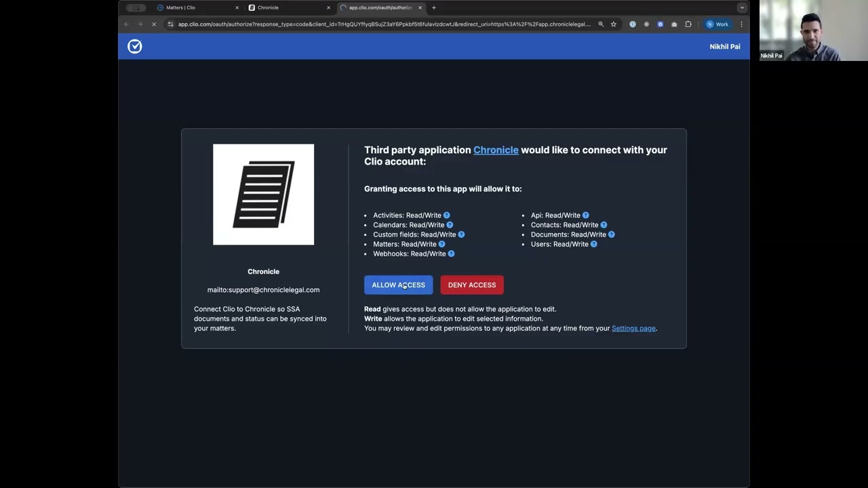Image resolution: width=868 pixels, height=488 pixels.
Task: Open the Chrome three-dot menu
Action: coord(741,24)
